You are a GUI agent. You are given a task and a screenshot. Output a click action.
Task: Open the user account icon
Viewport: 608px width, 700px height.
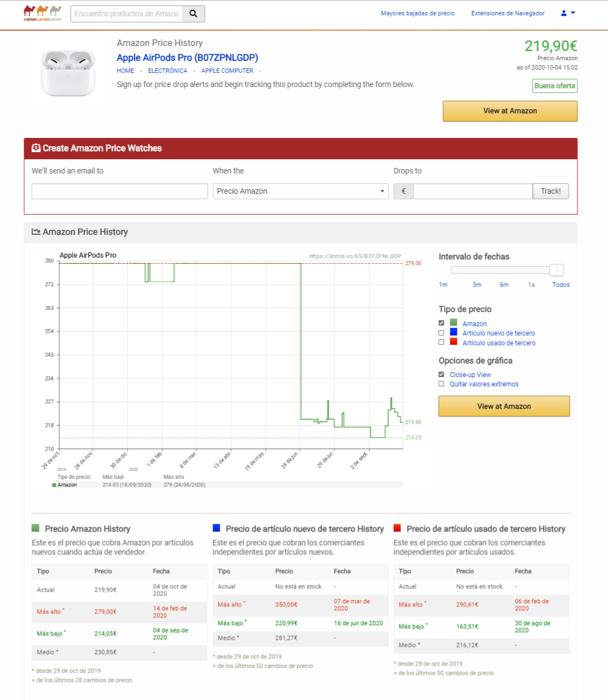coord(563,13)
